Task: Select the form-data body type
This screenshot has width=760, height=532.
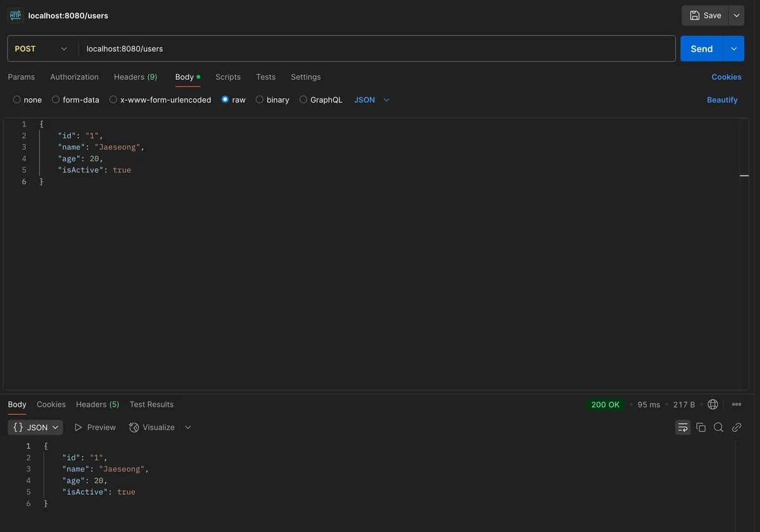Action: (x=75, y=99)
